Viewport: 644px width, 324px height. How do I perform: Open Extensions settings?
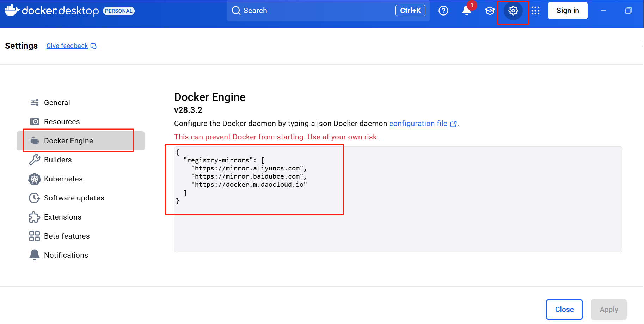(80, 217)
